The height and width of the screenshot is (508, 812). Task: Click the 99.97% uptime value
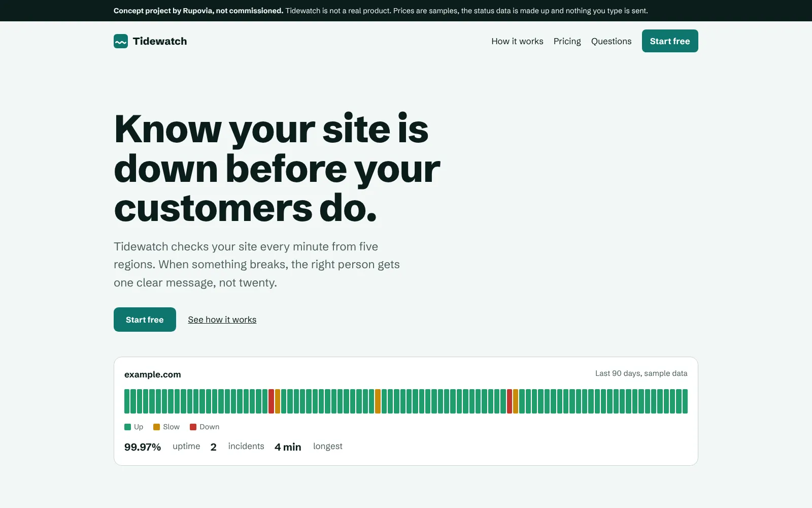143,447
